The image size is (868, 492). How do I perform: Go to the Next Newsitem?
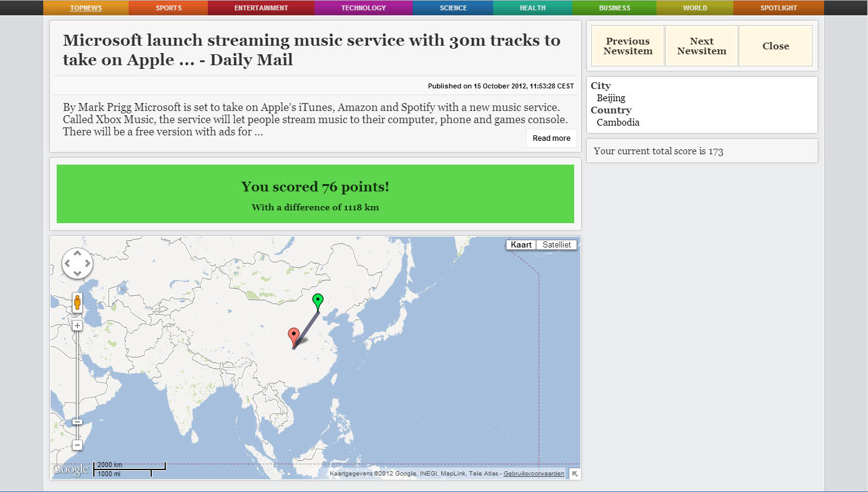702,46
